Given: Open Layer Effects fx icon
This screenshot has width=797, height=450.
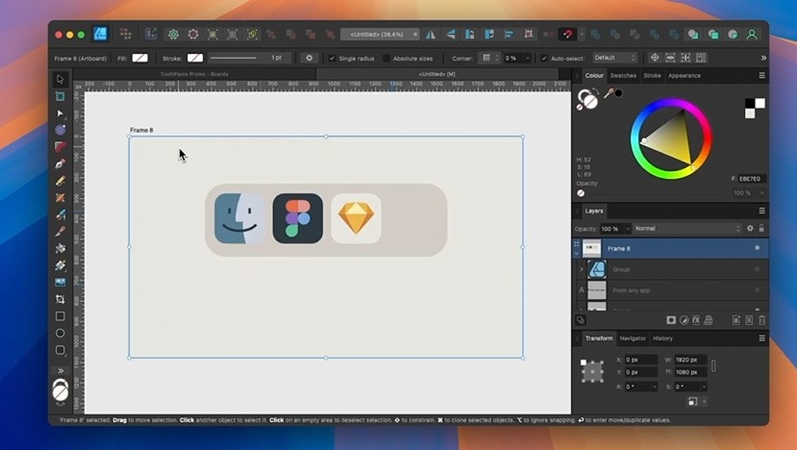Looking at the screenshot, I should 696,320.
